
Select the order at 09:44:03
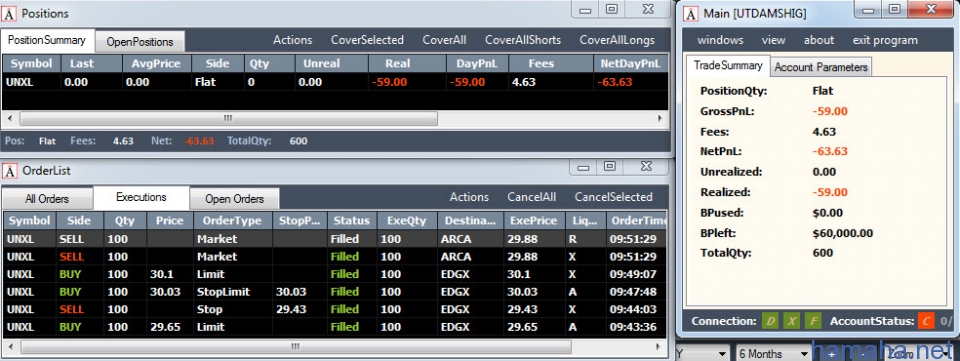tap(334, 310)
